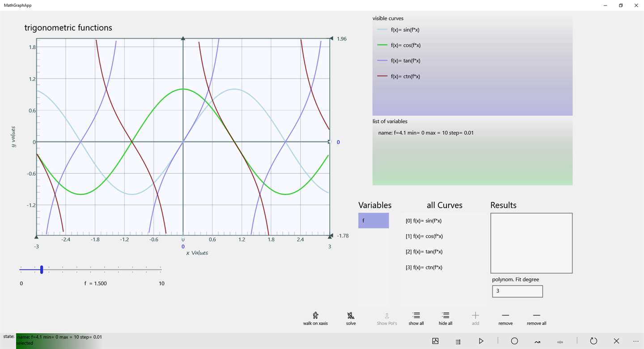Select curve [2] f(x)= tan(f*x)
This screenshot has width=644, height=349.
(x=424, y=251)
